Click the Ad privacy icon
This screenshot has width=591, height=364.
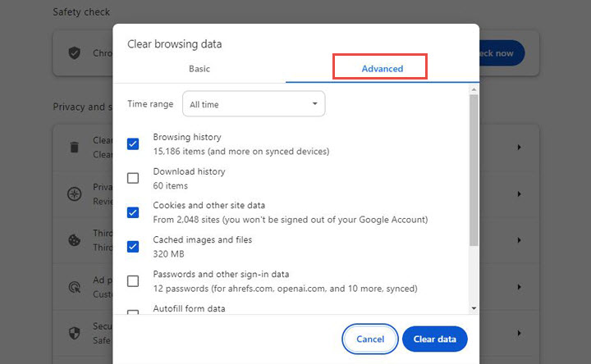[75, 288]
